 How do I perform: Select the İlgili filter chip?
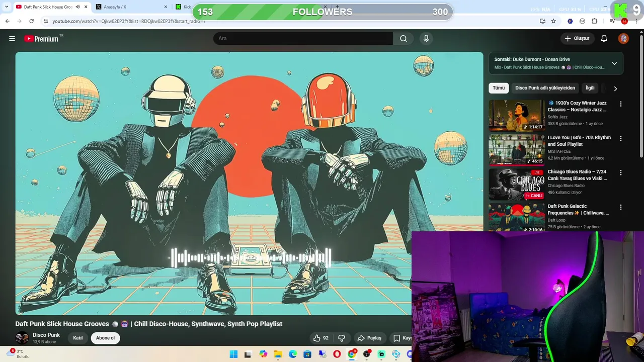click(x=590, y=88)
